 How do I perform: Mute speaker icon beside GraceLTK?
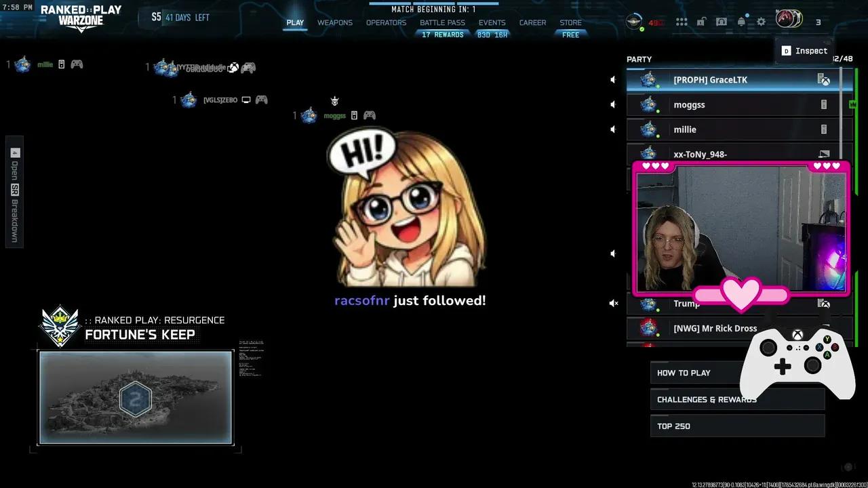coord(613,80)
